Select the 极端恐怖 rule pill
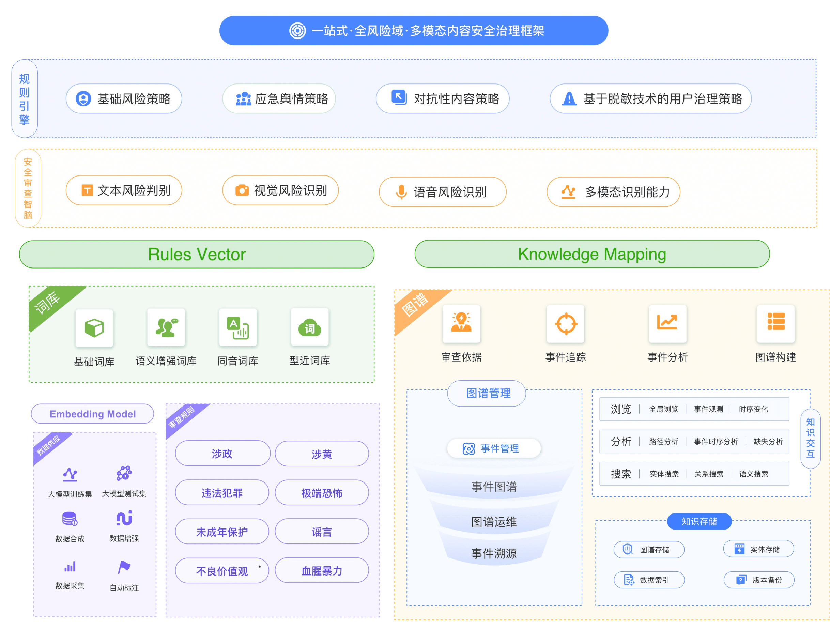 pos(322,492)
